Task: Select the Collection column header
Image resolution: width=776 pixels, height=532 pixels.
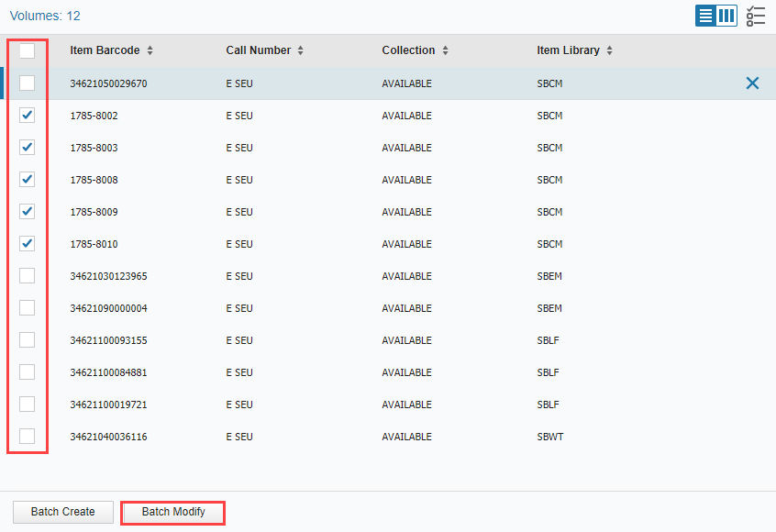Action: (408, 50)
